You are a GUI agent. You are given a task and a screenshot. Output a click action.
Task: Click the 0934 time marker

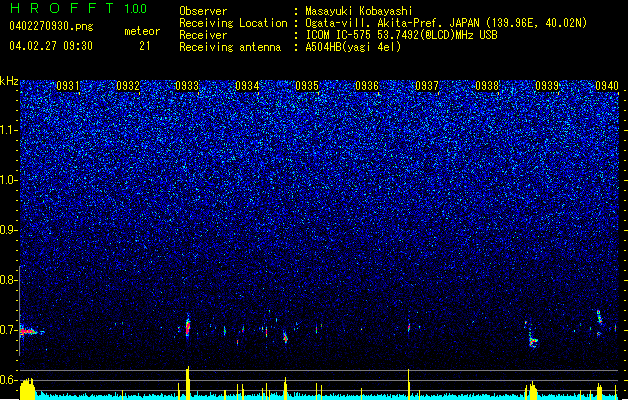[247, 86]
